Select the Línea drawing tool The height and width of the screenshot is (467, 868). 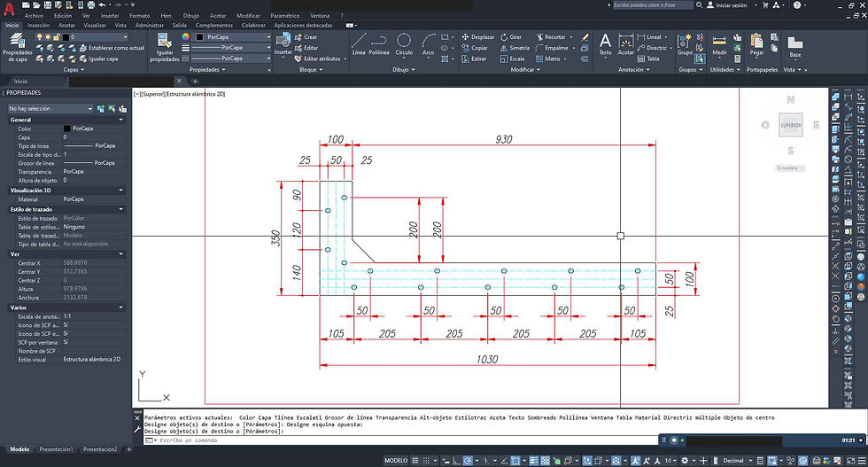[359, 44]
